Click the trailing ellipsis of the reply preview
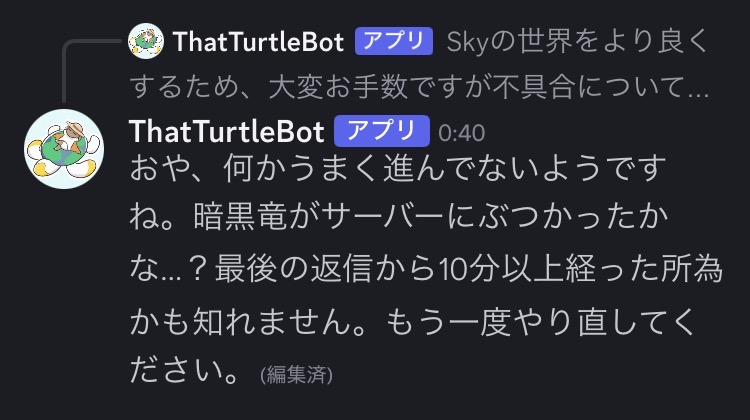Image resolution: width=750 pixels, height=420 pixels. (x=695, y=87)
